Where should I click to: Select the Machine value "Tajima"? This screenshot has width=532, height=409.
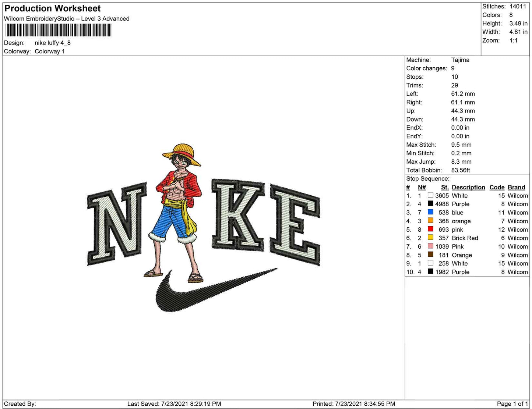click(x=460, y=60)
